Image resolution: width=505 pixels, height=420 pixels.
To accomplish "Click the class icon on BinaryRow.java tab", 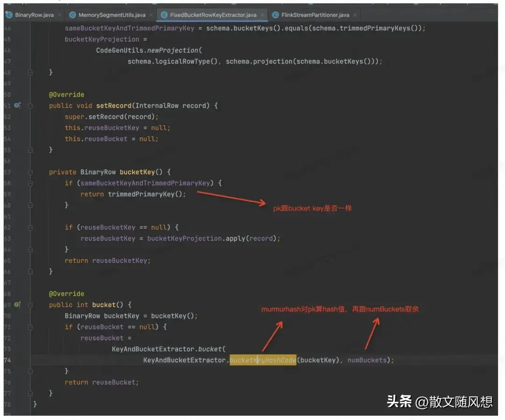I will click(x=9, y=15).
